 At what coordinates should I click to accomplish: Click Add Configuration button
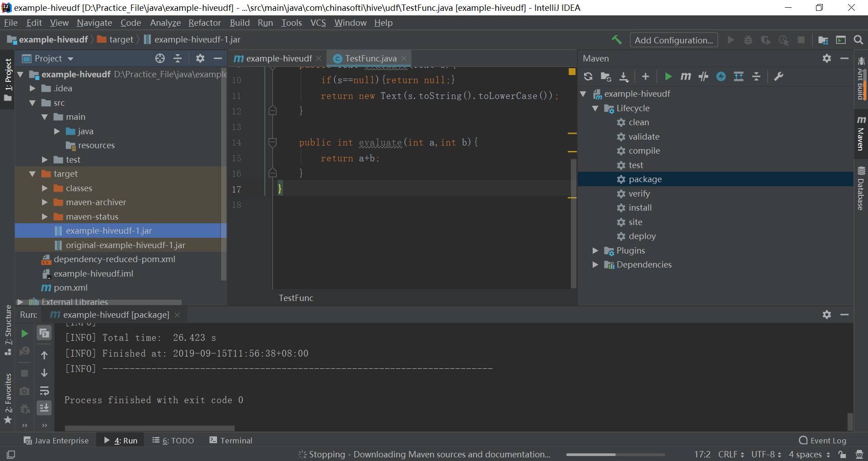[x=674, y=40]
